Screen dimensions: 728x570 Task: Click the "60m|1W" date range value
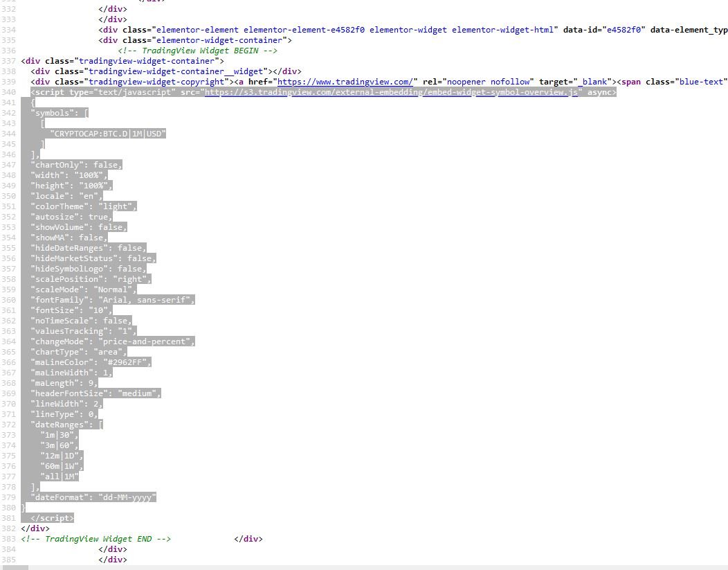pos(60,466)
